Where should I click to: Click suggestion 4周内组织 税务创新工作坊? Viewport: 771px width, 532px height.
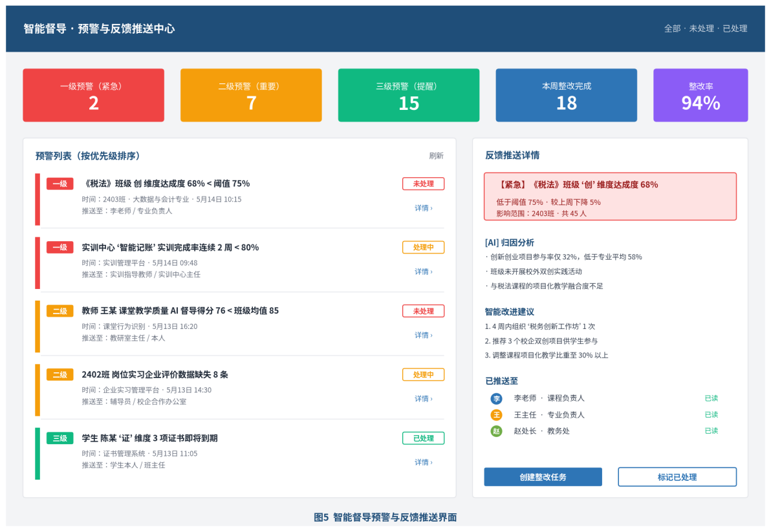540,326
